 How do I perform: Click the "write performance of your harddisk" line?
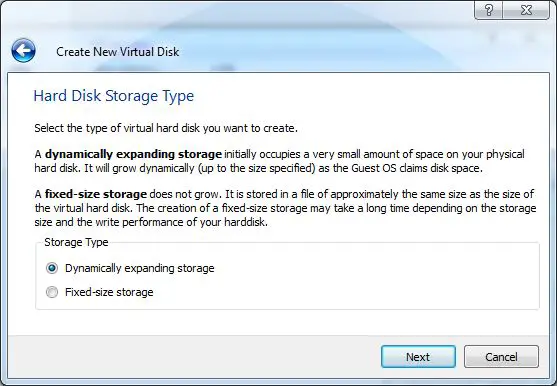click(x=151, y=222)
